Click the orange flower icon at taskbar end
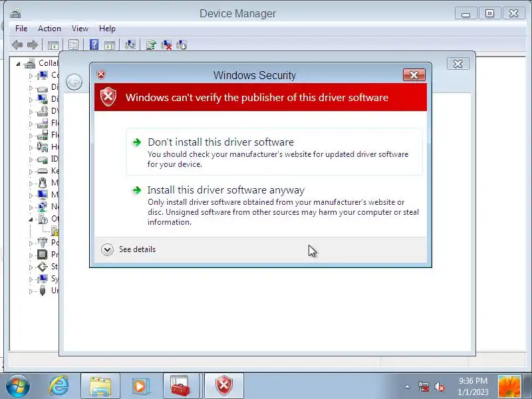532x399 pixels. (x=509, y=386)
